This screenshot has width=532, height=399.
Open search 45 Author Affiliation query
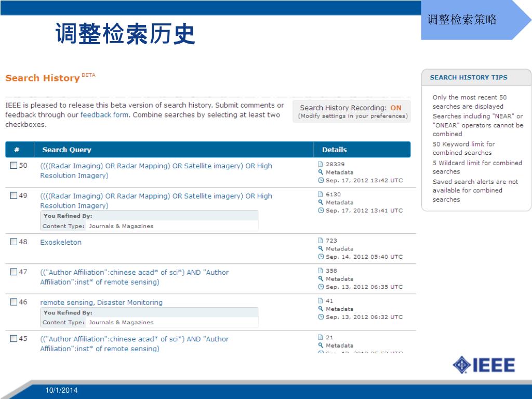point(135,343)
